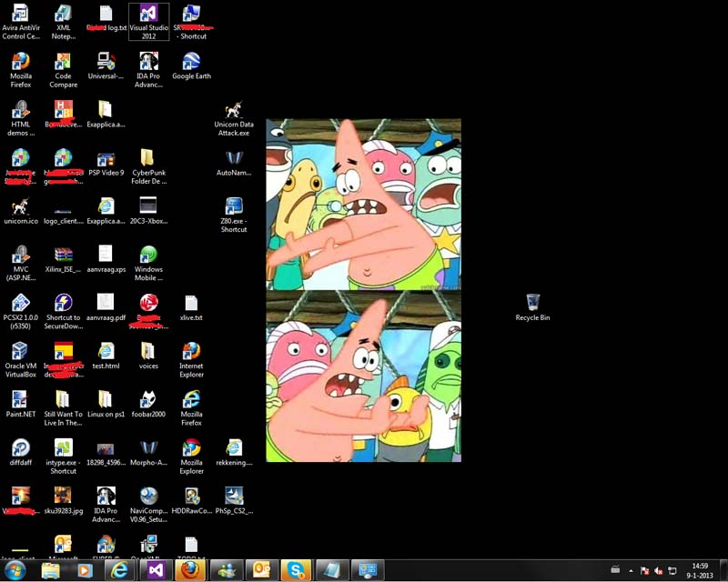Open Oracle VM VirtualBox shortcut
Screen dimensions: 728x582
tap(21, 360)
